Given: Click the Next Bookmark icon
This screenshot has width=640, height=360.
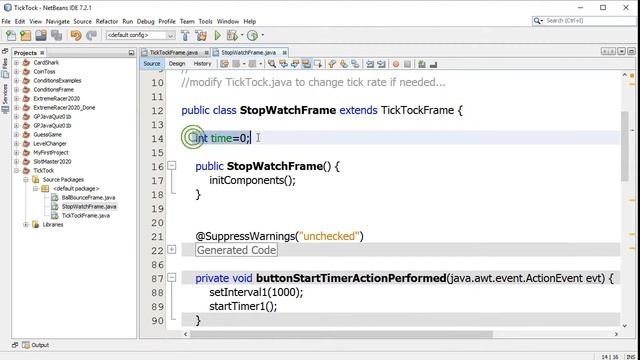Looking at the screenshot, I should pos(344,64).
